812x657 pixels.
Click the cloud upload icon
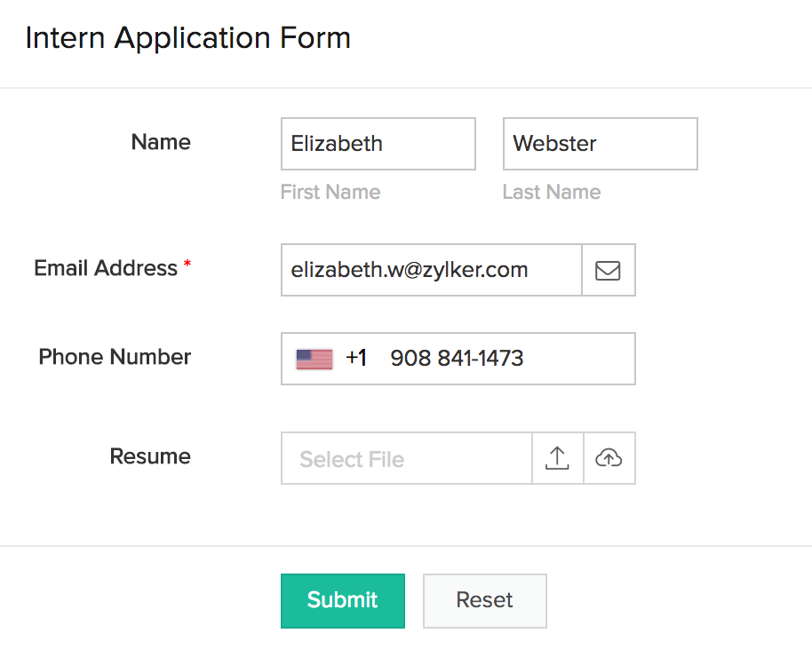pyautogui.click(x=609, y=458)
